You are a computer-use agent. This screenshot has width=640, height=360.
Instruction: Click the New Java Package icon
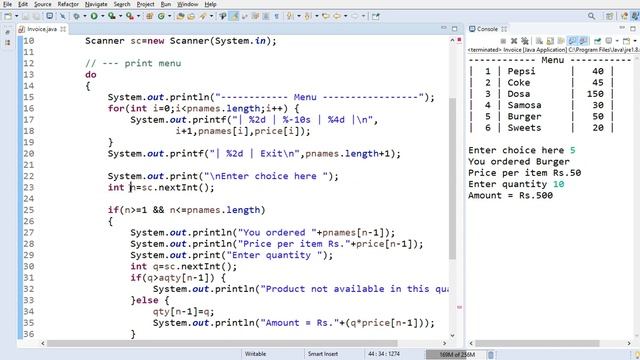[x=149, y=16]
